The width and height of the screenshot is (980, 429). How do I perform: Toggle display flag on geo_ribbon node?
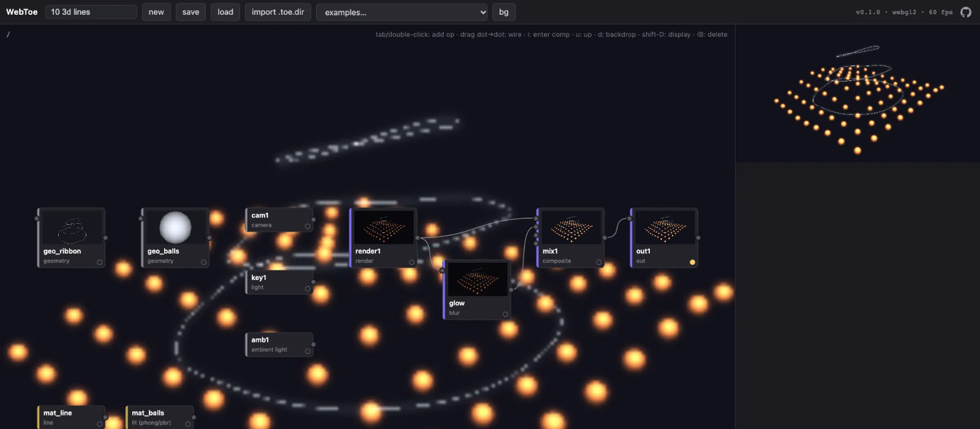[99, 262]
